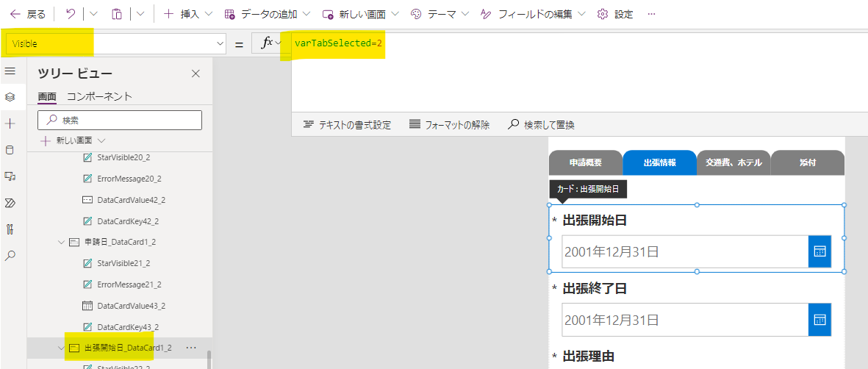Viewport: 868px width, 369px height.
Task: Click テキストの書式設定 format text
Action: [x=347, y=125]
